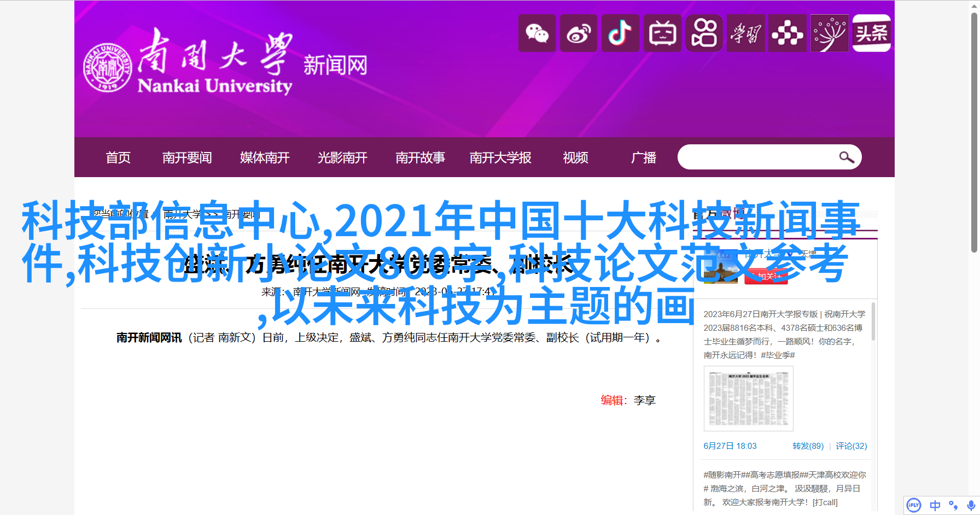Image resolution: width=980 pixels, height=515 pixels.
Task: Click the magnifier search icon
Action: (847, 157)
